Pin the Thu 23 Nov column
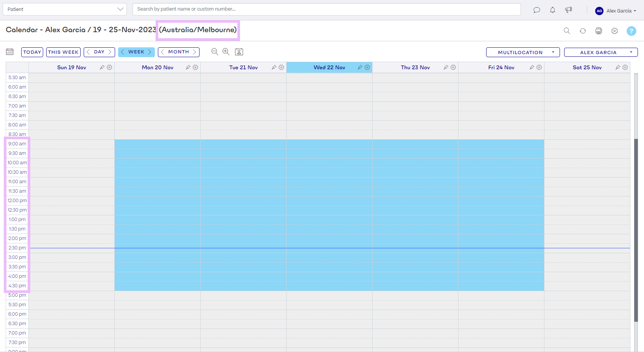644x352 pixels. point(446,67)
